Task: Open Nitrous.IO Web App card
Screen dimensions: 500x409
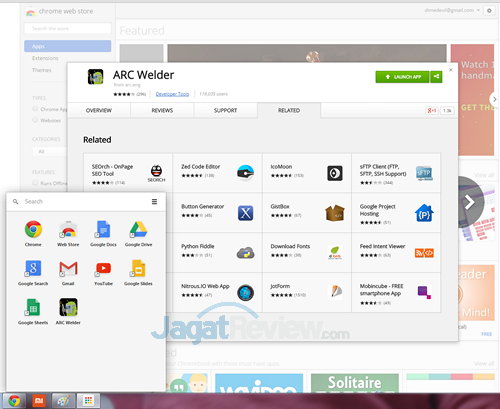Action: tap(217, 292)
